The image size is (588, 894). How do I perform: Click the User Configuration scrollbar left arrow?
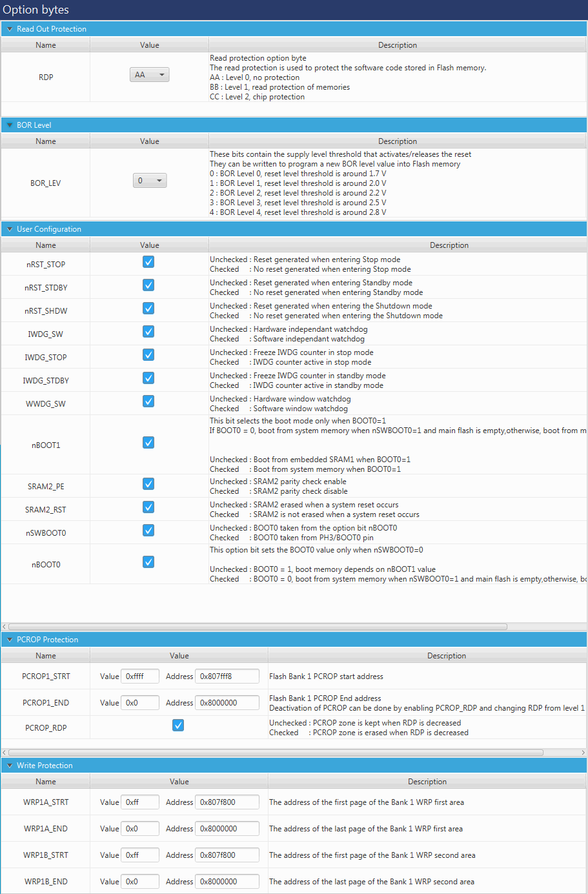click(x=5, y=627)
